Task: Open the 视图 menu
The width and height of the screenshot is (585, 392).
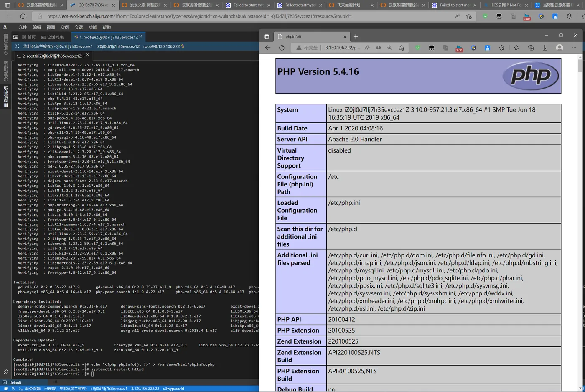Action: point(51,27)
